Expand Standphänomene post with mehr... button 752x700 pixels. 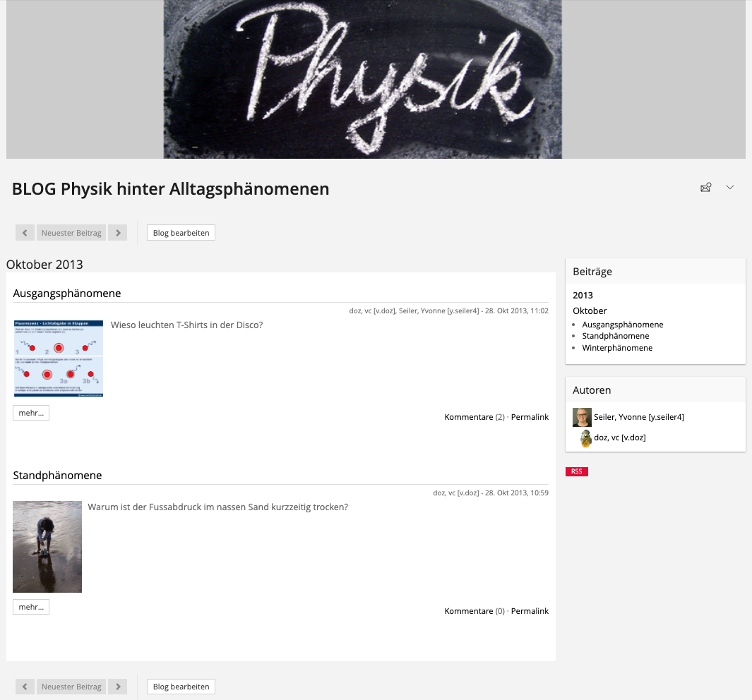point(31,607)
